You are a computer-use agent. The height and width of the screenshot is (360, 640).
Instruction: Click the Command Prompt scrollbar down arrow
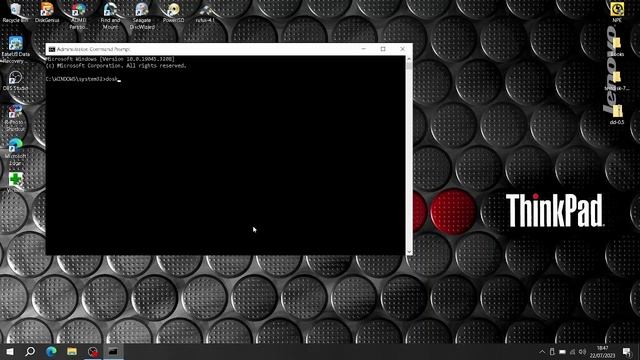(x=409, y=252)
